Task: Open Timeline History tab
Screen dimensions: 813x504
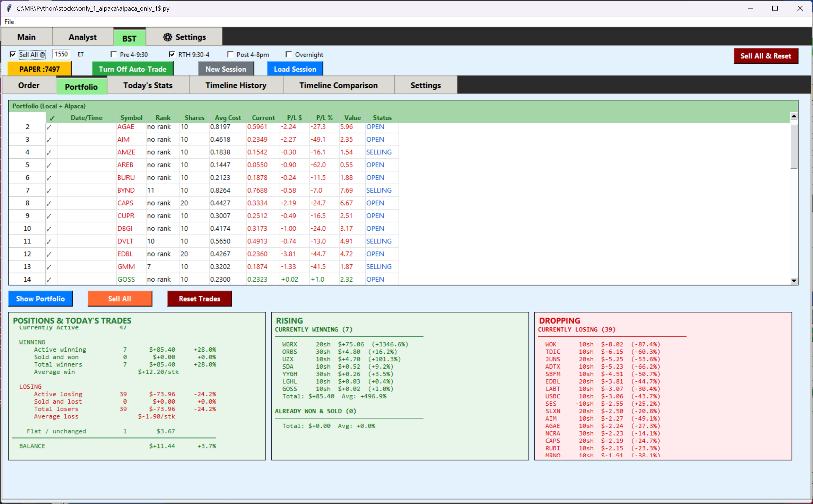Action: pos(236,86)
